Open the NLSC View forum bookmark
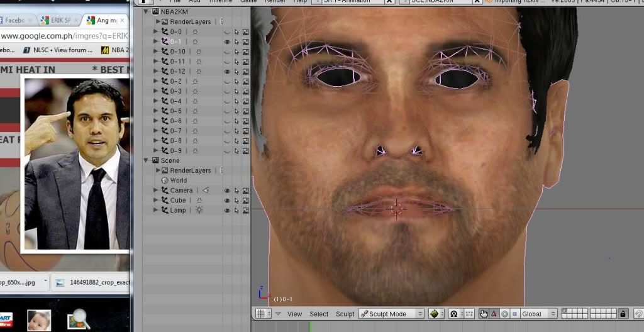 [x=57, y=50]
